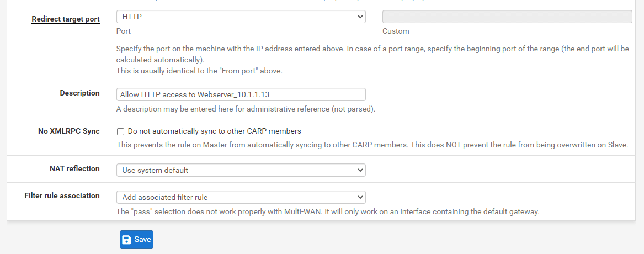The height and width of the screenshot is (254, 644).
Task: Click 'This prevents the rule on Master' help text
Action: (372, 145)
